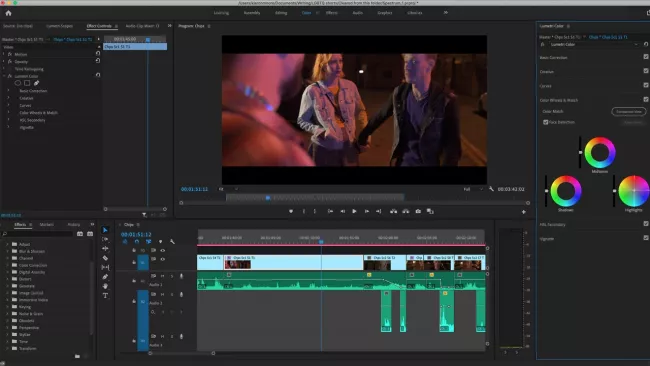The width and height of the screenshot is (650, 366).
Task: Go to In point in Program monitor
Action: (x=330, y=211)
